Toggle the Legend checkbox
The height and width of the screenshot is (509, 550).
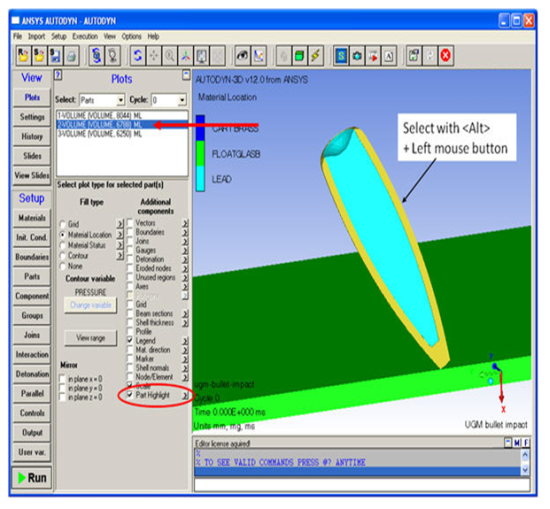tap(130, 340)
